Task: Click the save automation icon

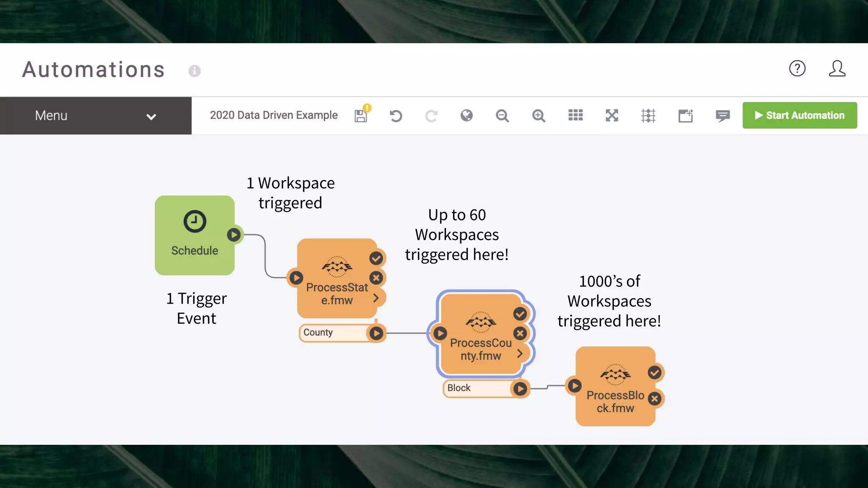Action: pos(361,116)
